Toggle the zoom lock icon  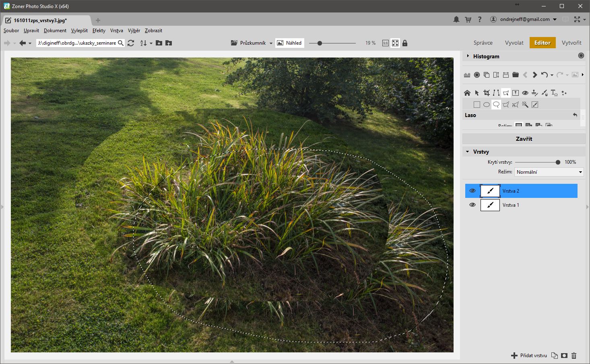[405, 43]
